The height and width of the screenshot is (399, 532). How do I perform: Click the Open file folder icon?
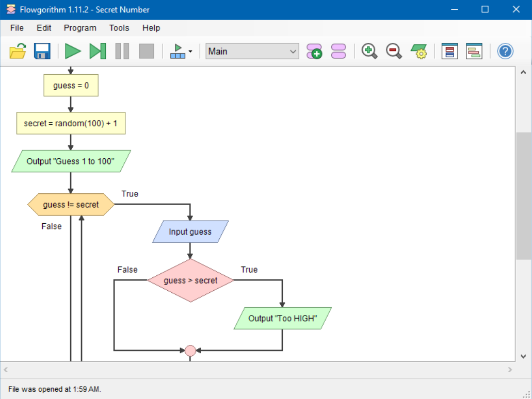[x=18, y=51]
